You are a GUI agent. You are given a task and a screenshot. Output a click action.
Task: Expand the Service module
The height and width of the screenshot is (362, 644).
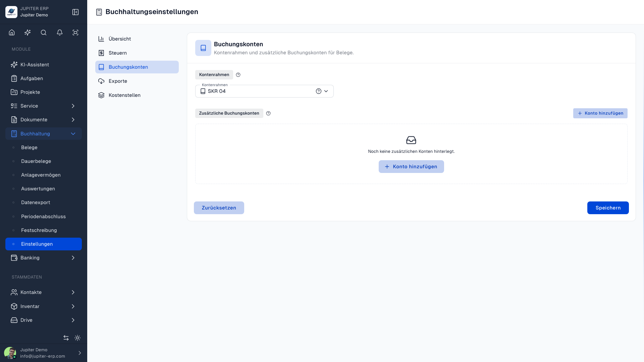(44, 106)
